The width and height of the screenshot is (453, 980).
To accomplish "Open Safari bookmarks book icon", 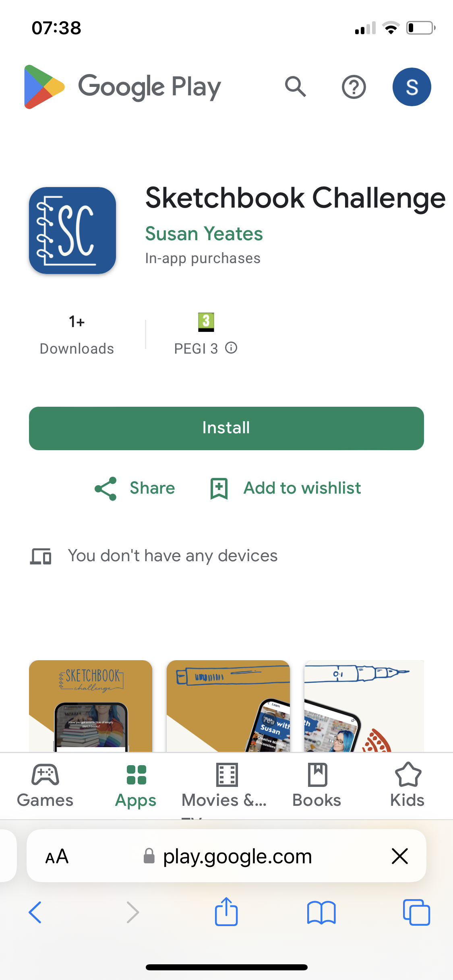I will pyautogui.click(x=321, y=912).
